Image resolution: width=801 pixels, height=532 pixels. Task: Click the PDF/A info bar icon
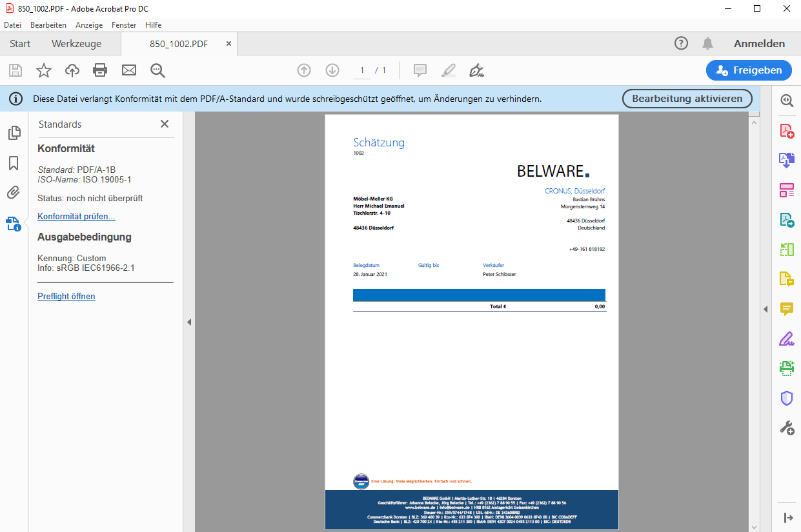click(15, 99)
